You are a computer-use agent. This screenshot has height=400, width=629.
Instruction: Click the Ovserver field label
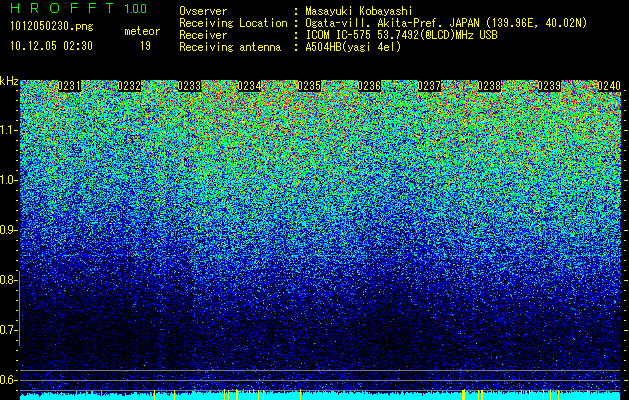coord(203,11)
